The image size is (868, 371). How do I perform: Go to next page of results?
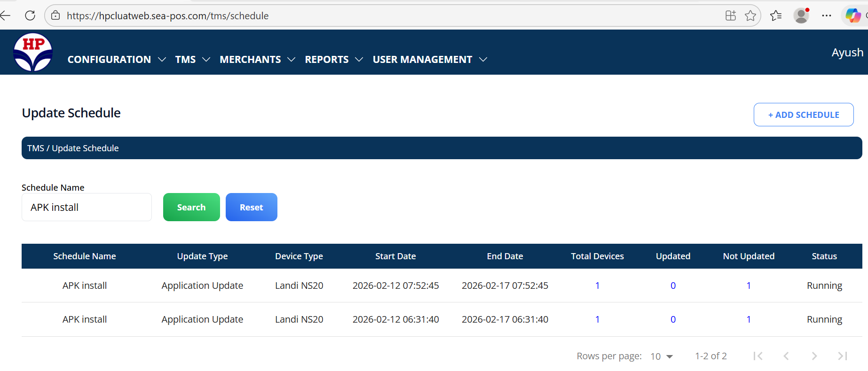click(x=814, y=356)
